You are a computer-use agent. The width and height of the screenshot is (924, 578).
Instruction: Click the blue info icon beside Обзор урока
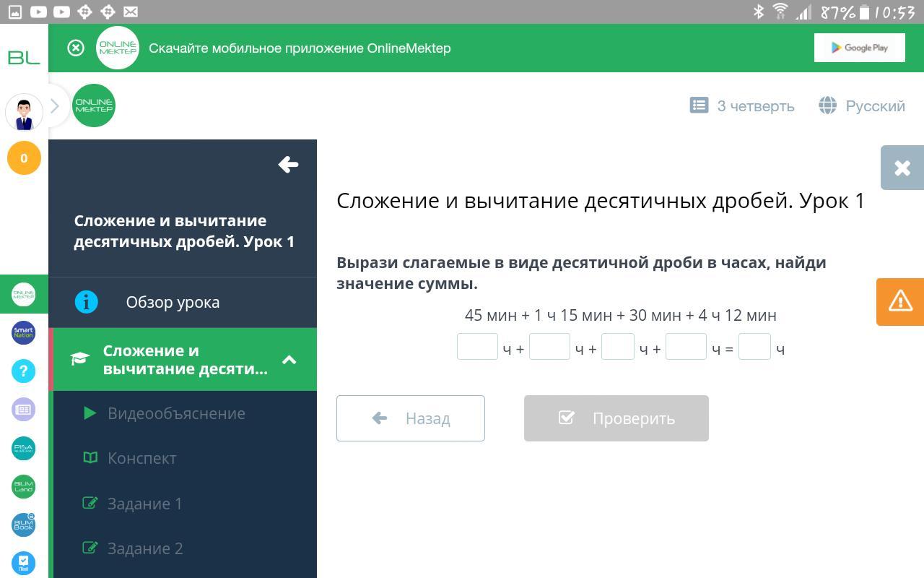point(87,302)
